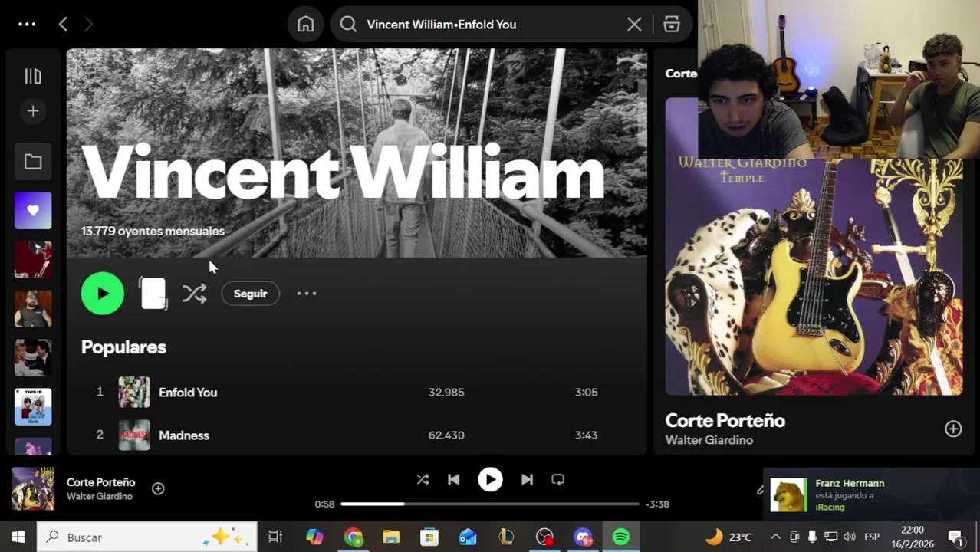Play the song Madness
The width and height of the screenshot is (980, 552).
click(x=184, y=435)
